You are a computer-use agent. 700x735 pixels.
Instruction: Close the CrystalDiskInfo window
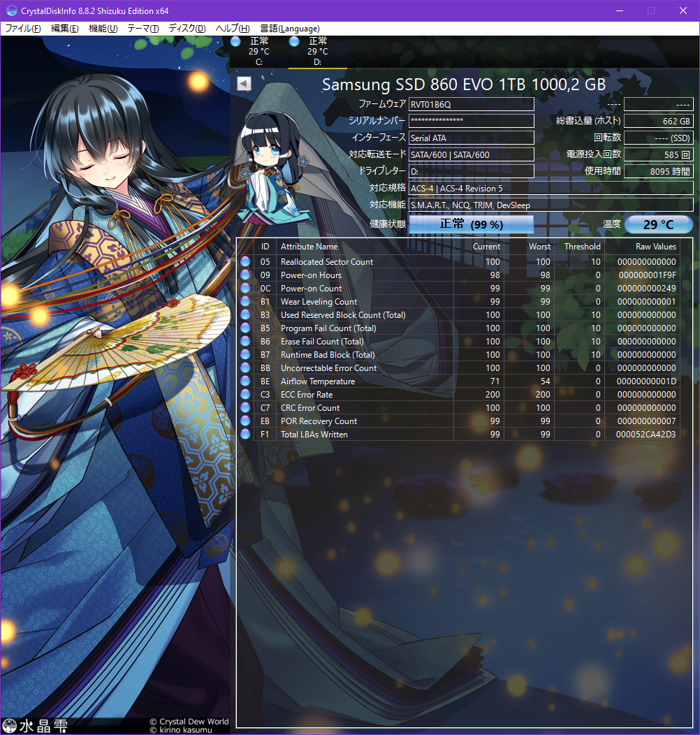683,10
